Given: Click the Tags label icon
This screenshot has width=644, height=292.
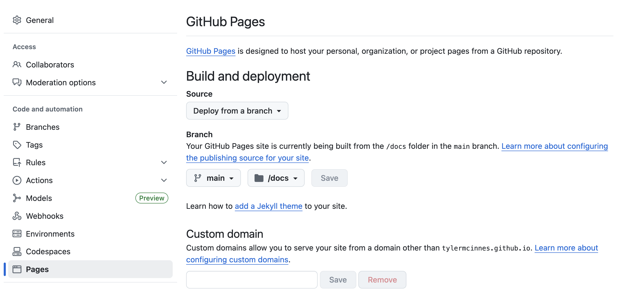Looking at the screenshot, I should click(17, 145).
